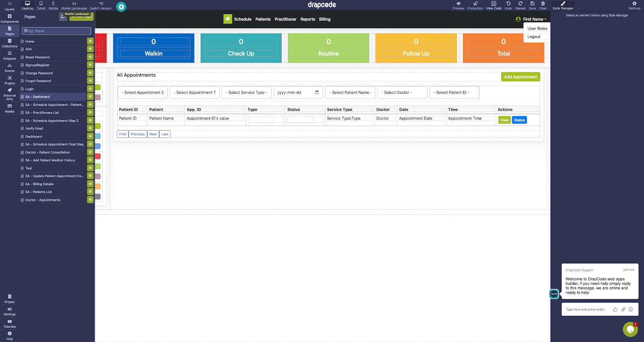Select SA - Dashboard page
The height and width of the screenshot is (342, 644).
[53, 97]
